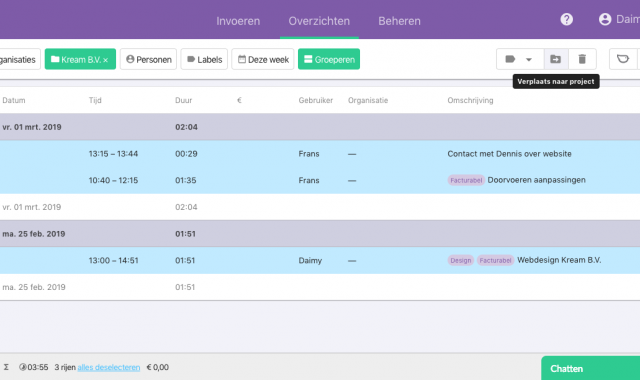
Task: Open the Organisaties filter
Action: [20, 59]
